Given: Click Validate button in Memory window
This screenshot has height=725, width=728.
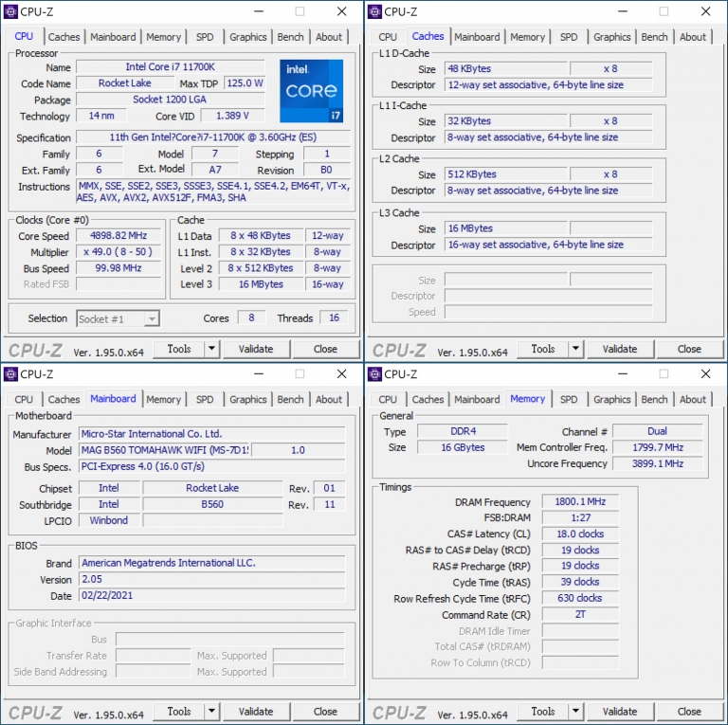Looking at the screenshot, I should [x=620, y=712].
